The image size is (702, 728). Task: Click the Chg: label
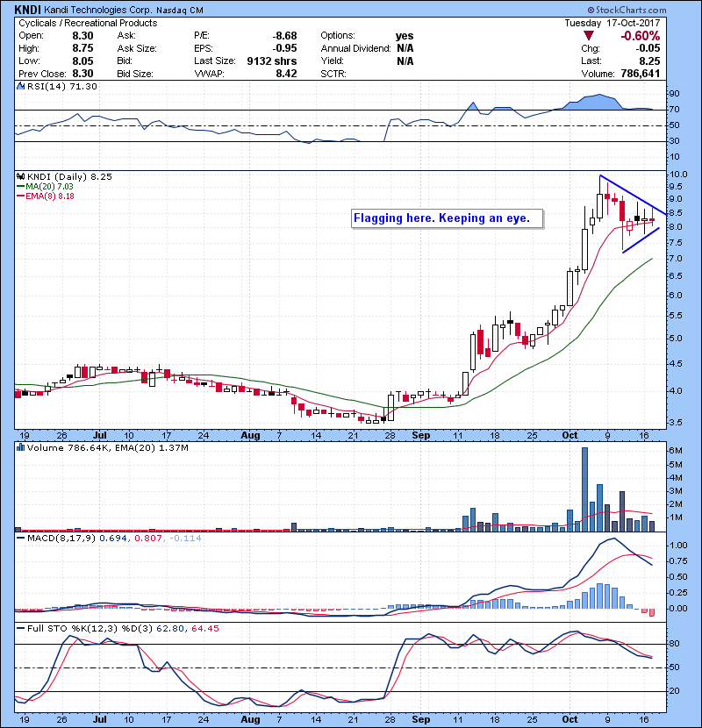point(591,48)
